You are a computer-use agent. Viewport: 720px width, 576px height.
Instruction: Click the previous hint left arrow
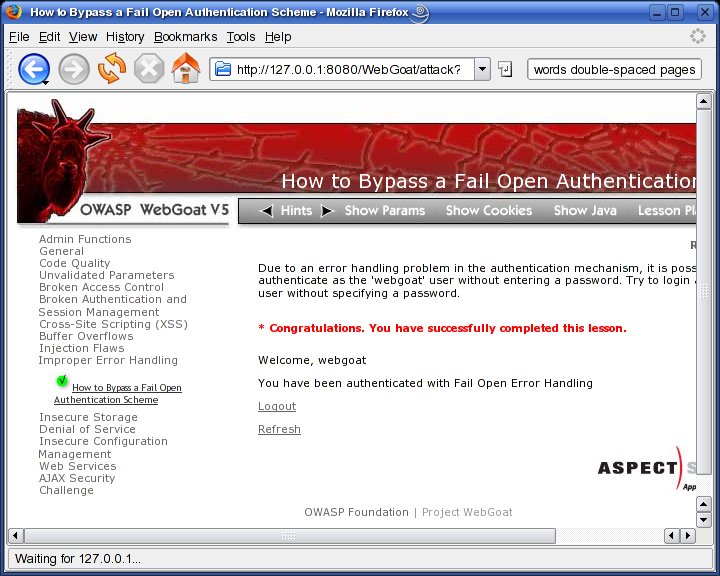266,211
